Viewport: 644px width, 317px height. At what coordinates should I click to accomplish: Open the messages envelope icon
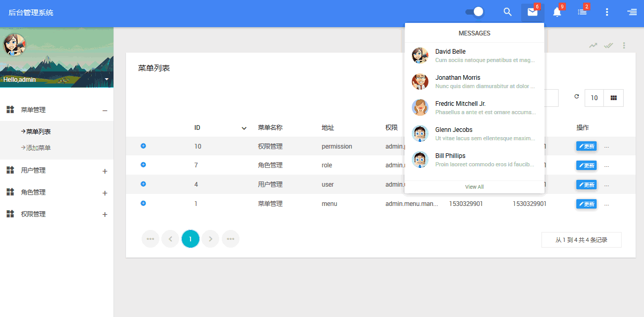coord(532,12)
